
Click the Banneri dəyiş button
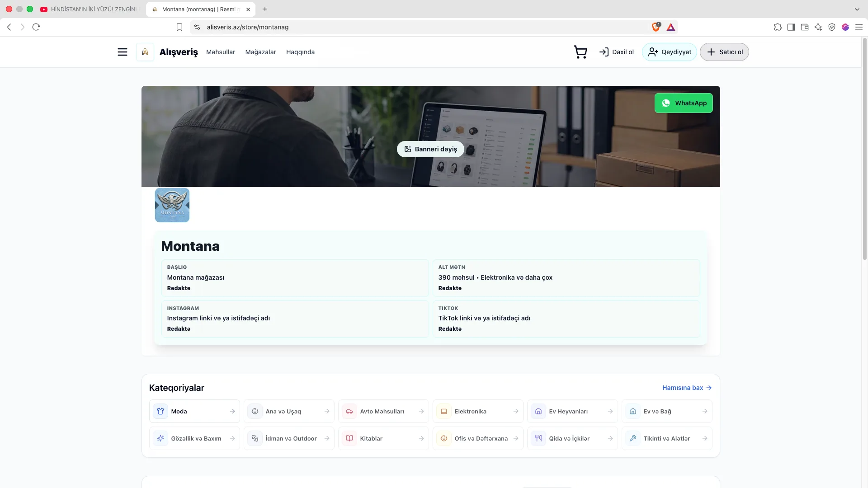pos(430,149)
